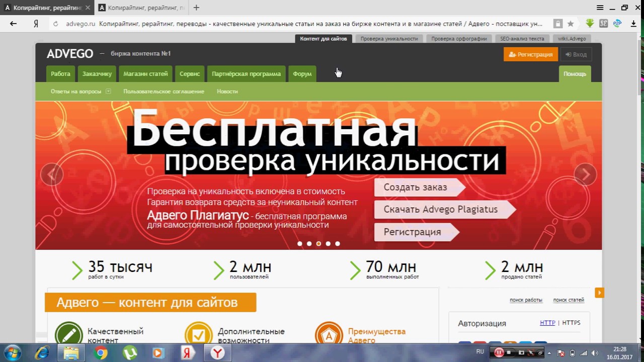
Task: Open a new tab with plus icon
Action: [x=196, y=8]
